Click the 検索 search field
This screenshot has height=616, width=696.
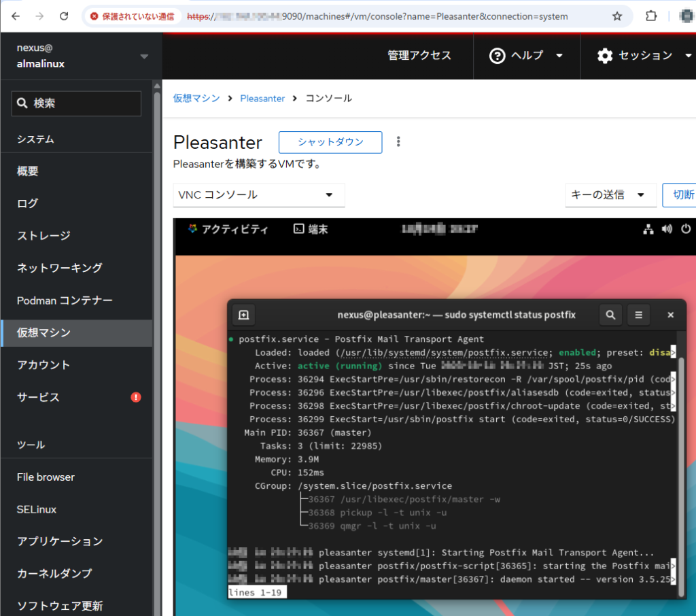click(76, 103)
